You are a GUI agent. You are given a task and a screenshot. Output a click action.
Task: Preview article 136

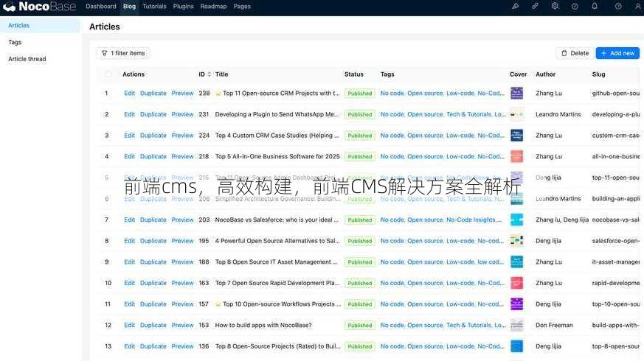[182, 346]
